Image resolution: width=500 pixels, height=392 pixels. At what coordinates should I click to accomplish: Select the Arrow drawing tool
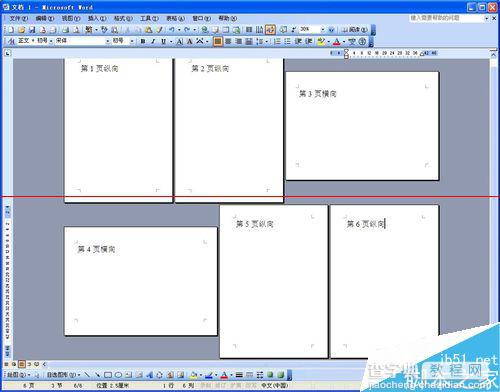97,375
